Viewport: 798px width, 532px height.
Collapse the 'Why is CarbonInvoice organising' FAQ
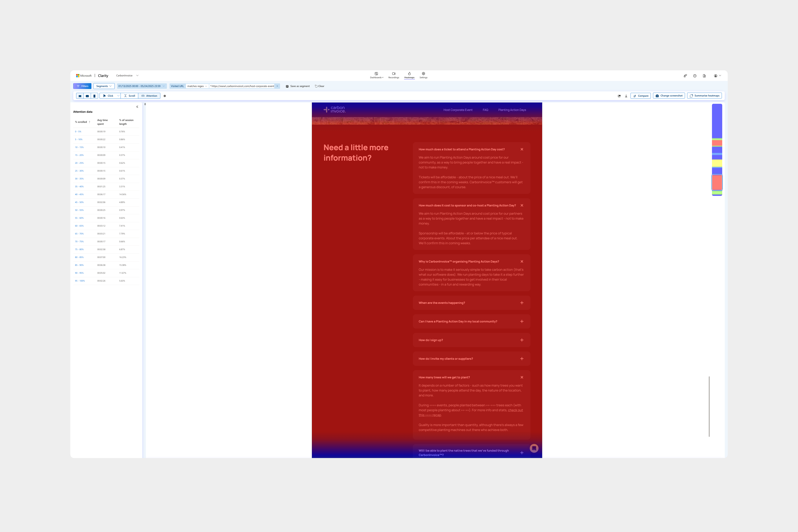tap(522, 262)
